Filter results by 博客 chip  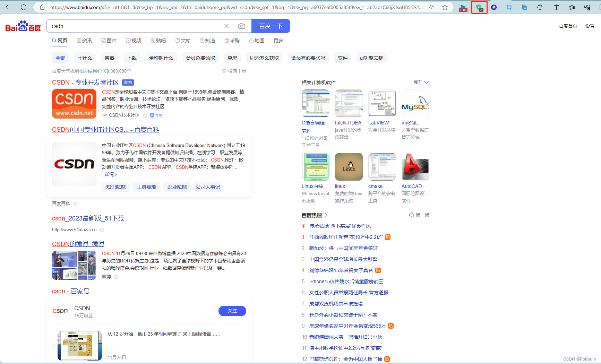(x=110, y=58)
